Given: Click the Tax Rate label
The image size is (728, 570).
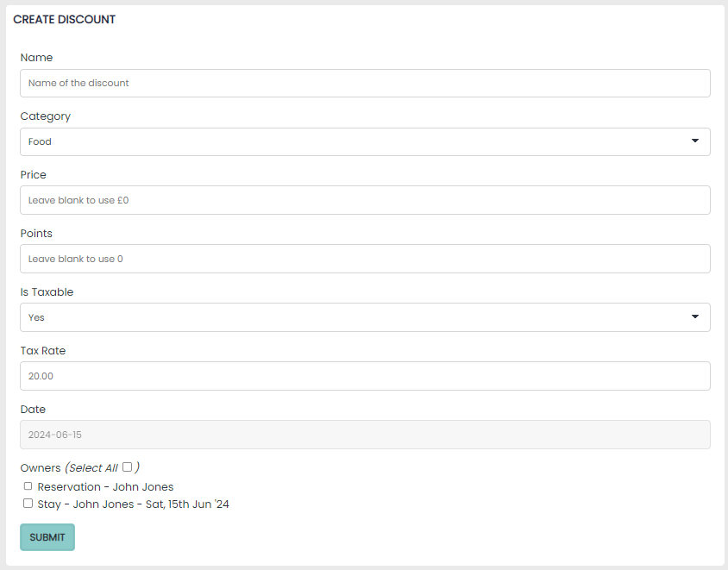Looking at the screenshot, I should pos(43,351).
